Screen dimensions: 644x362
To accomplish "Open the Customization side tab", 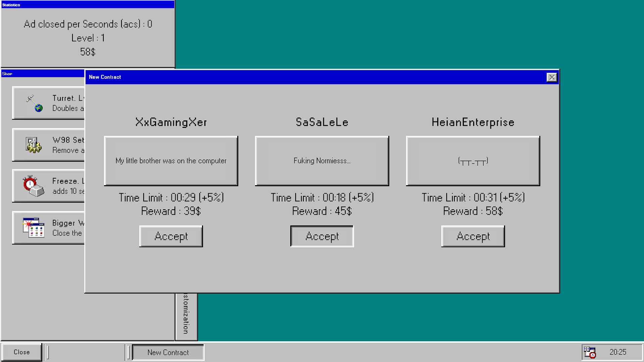I will click(x=186, y=315).
